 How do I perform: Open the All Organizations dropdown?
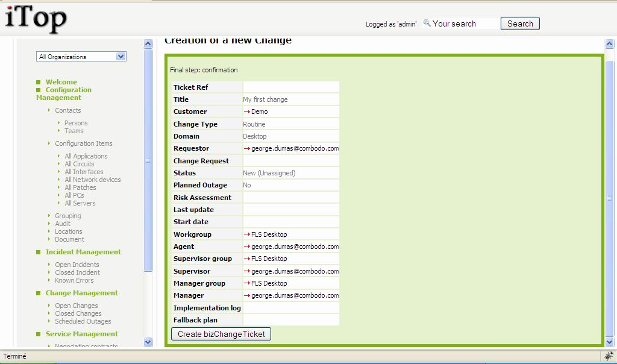point(81,57)
